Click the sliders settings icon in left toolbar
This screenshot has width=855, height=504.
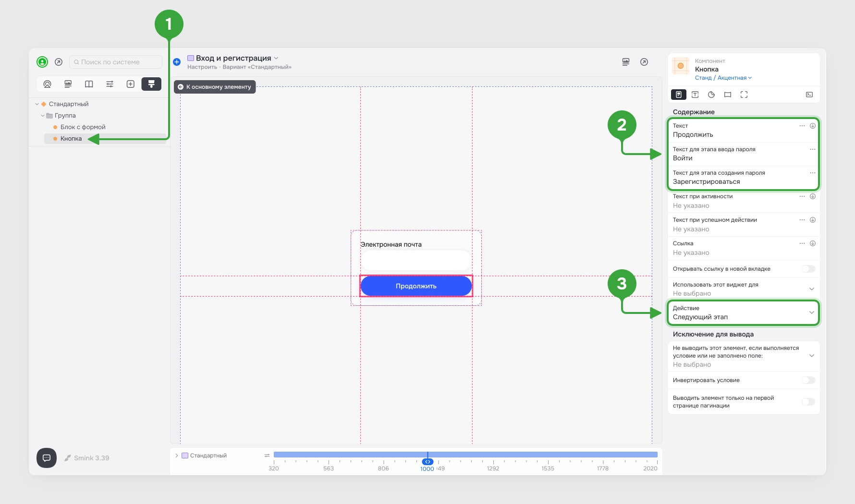(x=110, y=84)
